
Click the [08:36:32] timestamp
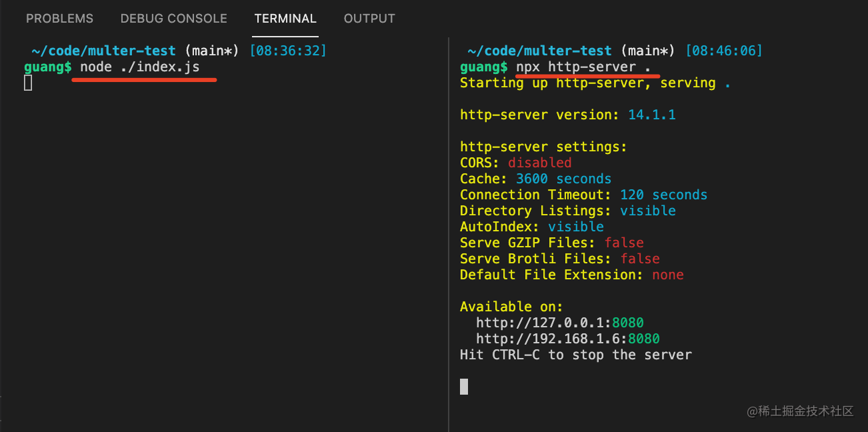pos(288,51)
